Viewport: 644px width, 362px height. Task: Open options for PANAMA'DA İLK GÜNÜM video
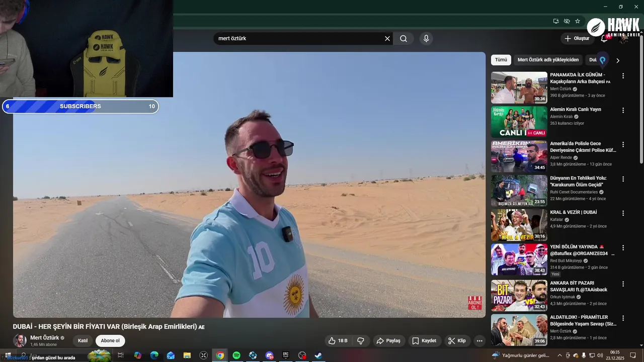pyautogui.click(x=623, y=76)
